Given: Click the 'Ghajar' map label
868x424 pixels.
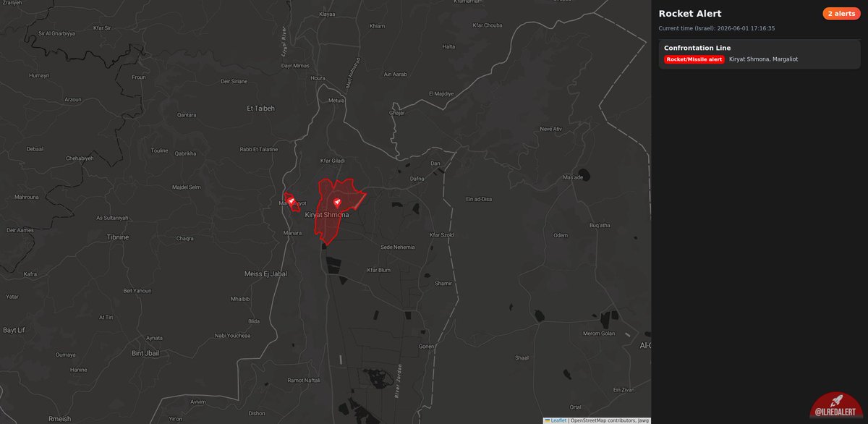Looking at the screenshot, I should point(397,113).
